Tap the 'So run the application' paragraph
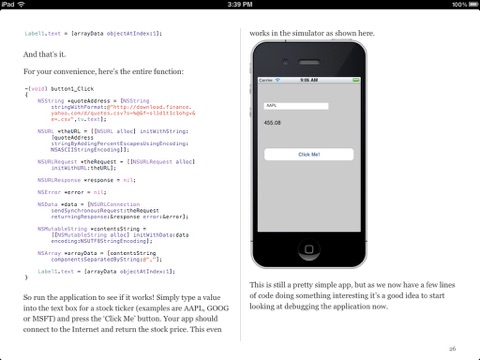Screen dimensions: 480x360 [x=126, y=313]
